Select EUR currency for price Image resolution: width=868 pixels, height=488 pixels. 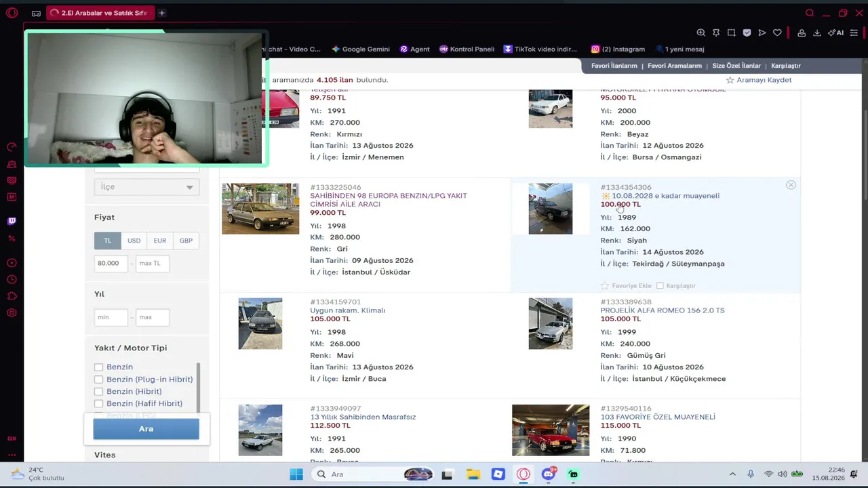point(160,241)
